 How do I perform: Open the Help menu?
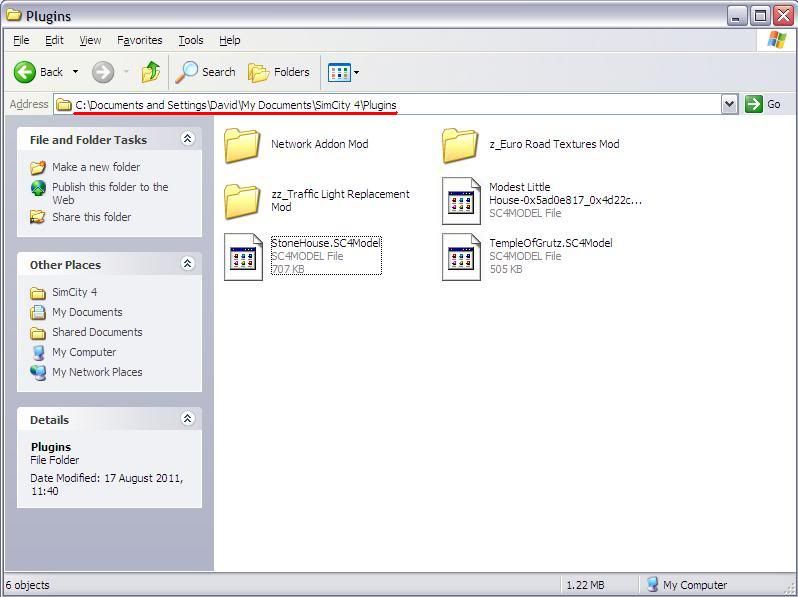(230, 40)
